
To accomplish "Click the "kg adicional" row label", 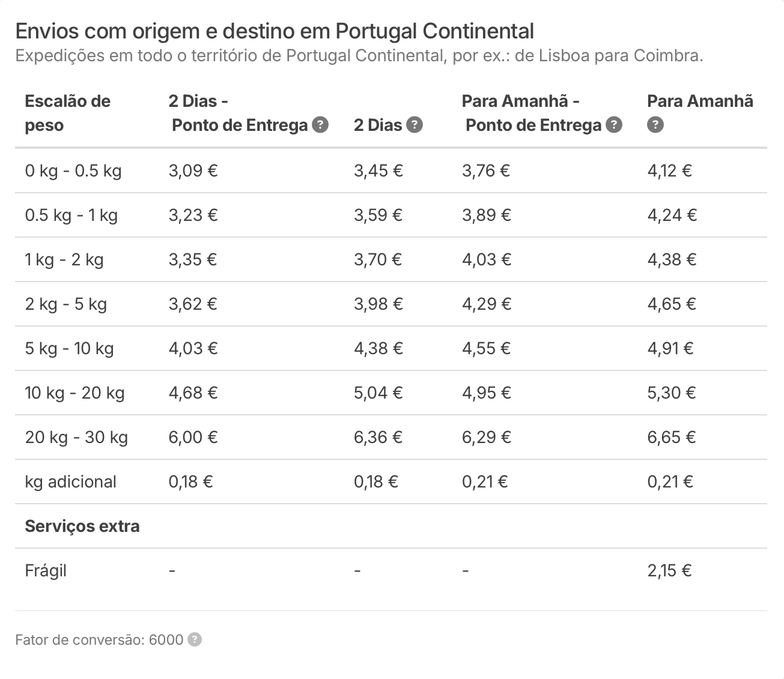I will coord(70,482).
